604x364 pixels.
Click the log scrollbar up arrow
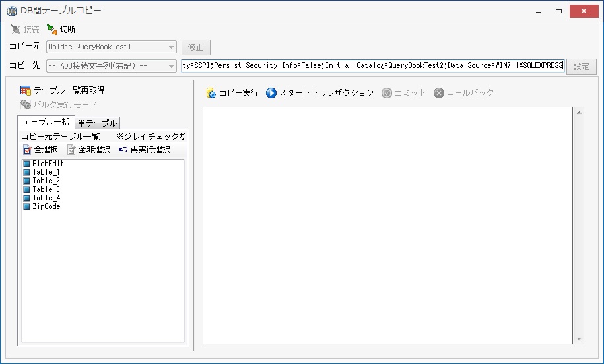[x=579, y=112]
